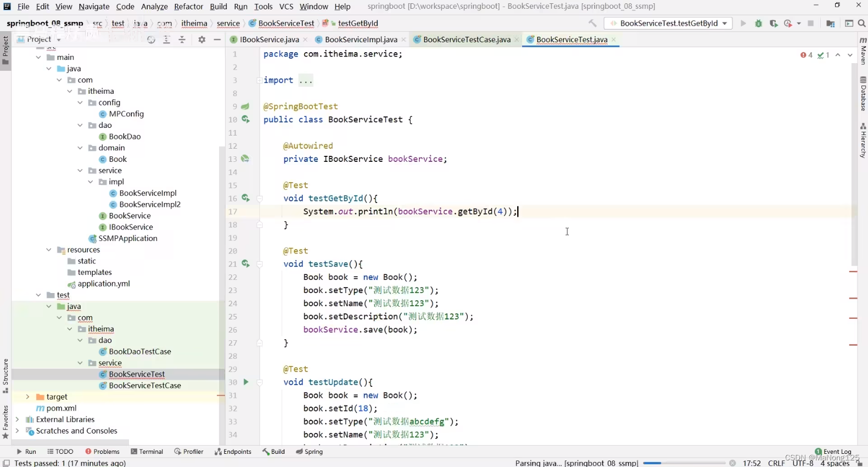
Task: Click the UTF-8 encoding status entry
Action: pyautogui.click(x=803, y=463)
